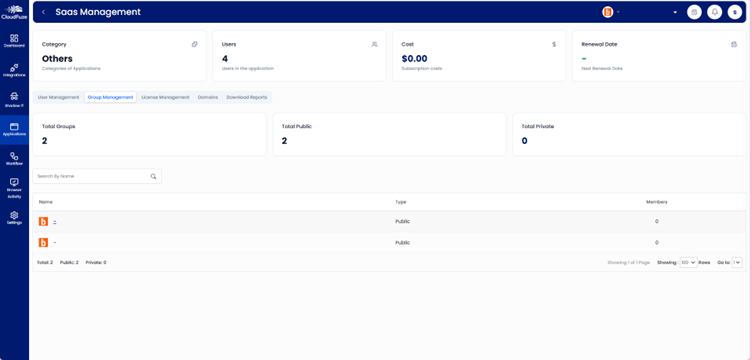Open Workflow in the sidebar

tap(14, 159)
